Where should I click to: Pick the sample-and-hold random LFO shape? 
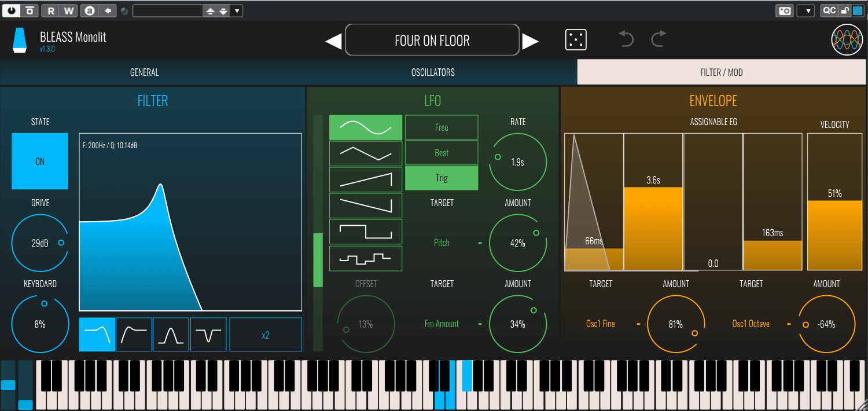(366, 258)
